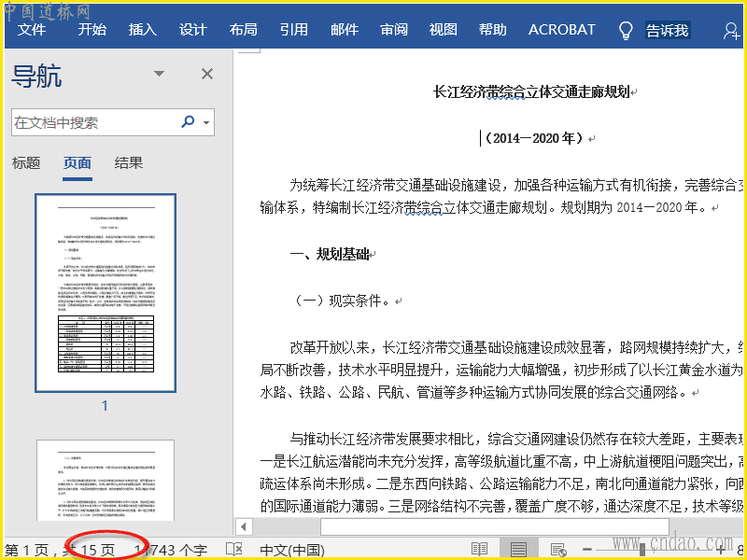Close the 导航 navigation pane

[x=206, y=74]
